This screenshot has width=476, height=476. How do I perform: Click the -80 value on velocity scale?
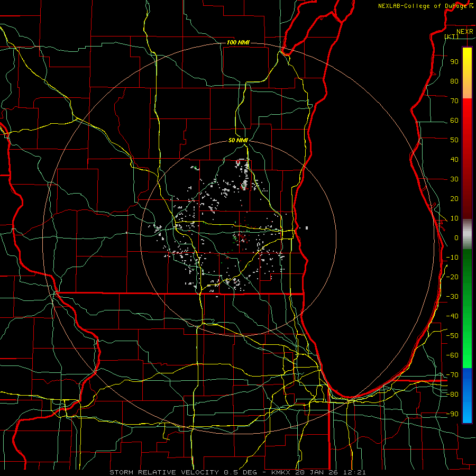click(452, 395)
